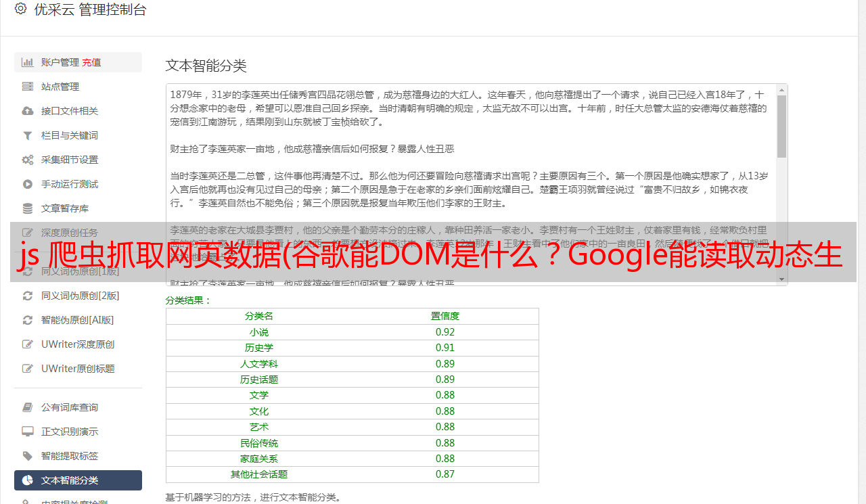Click the 置信度 column header
The width and height of the screenshot is (866, 504).
point(445,316)
